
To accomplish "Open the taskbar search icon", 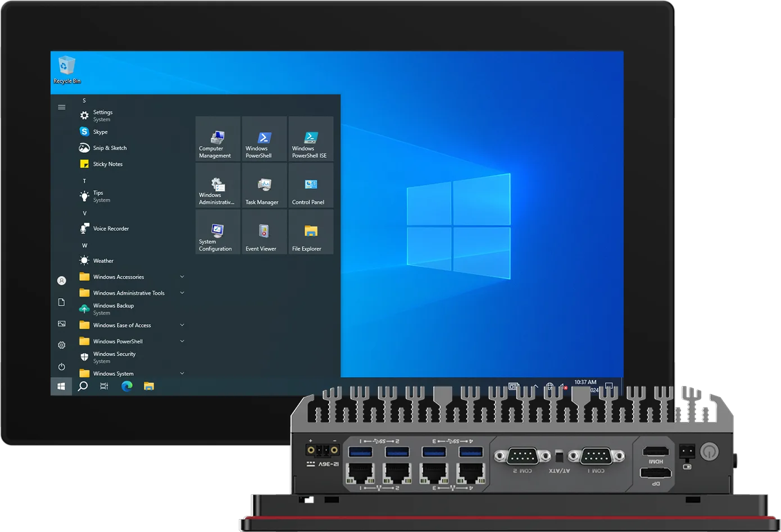I will coord(83,386).
